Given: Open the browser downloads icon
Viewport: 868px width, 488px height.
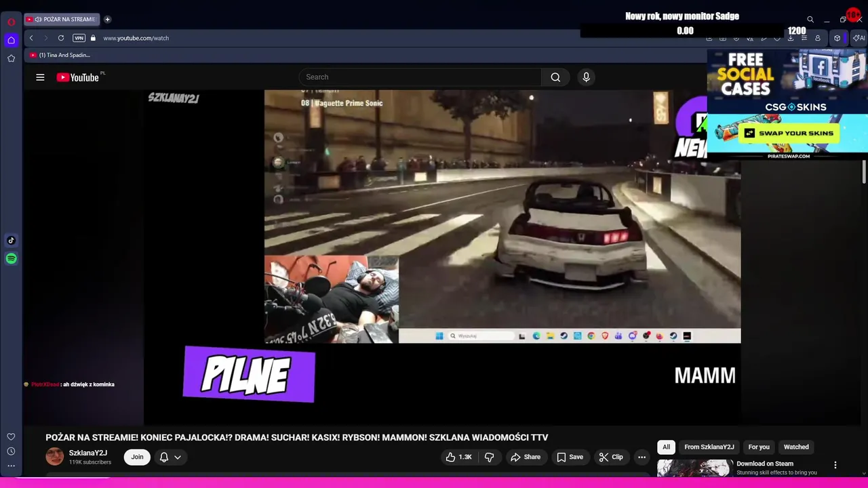Looking at the screenshot, I should coord(791,38).
